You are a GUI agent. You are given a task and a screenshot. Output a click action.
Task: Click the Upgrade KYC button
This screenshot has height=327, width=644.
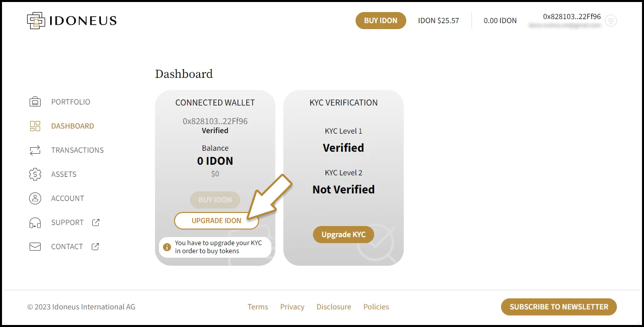pyautogui.click(x=344, y=235)
